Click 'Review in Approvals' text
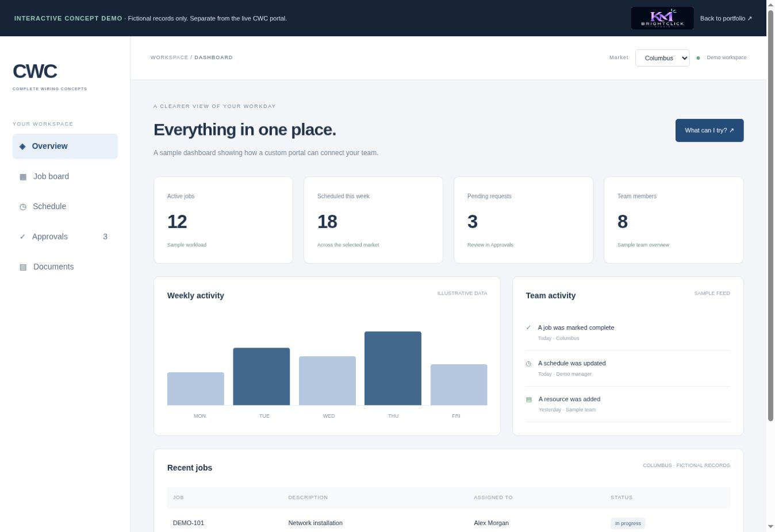775x532 pixels. pos(490,245)
